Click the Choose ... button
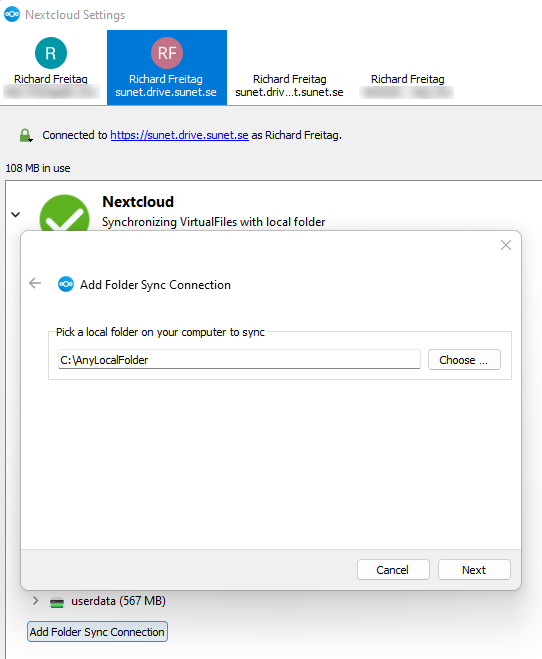The height and width of the screenshot is (659, 542). pos(464,360)
